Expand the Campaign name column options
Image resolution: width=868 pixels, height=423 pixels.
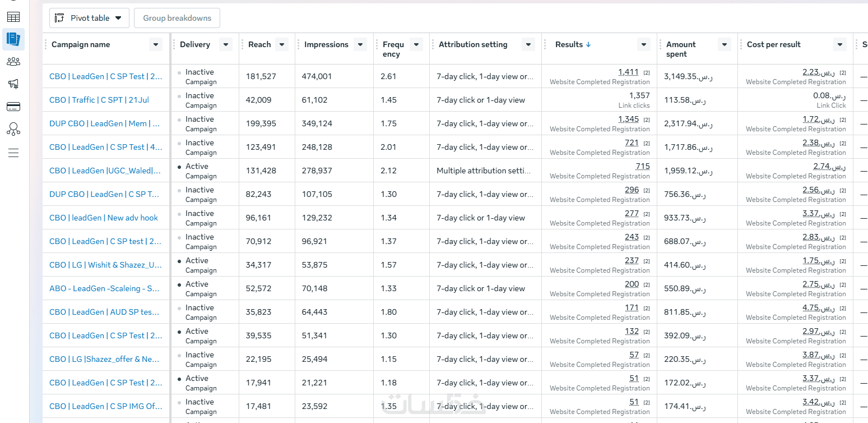[156, 45]
